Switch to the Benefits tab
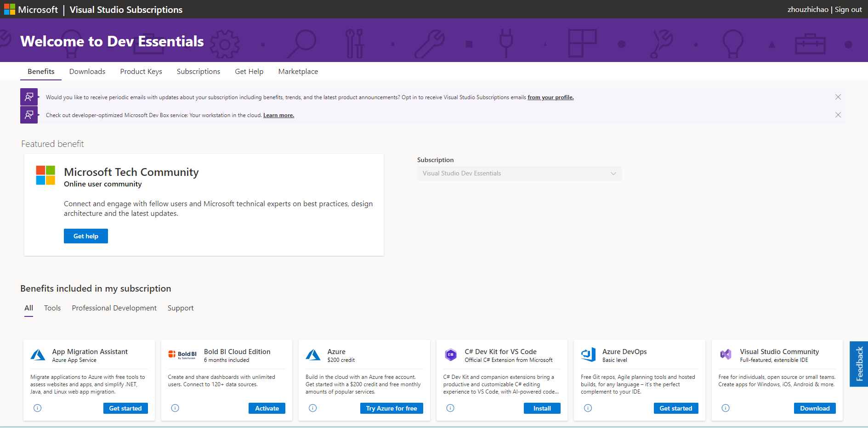This screenshot has height=428, width=868. point(41,72)
